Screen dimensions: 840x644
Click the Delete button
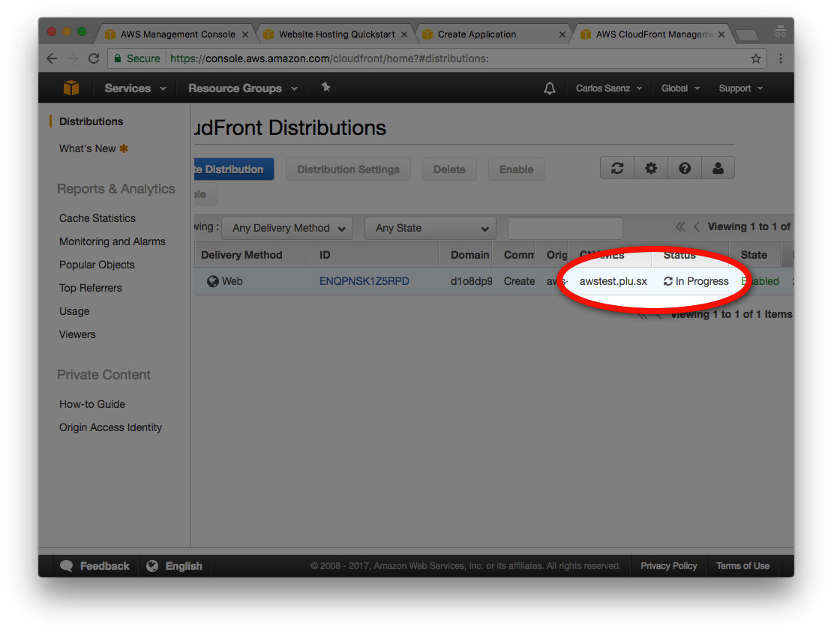coord(449,169)
